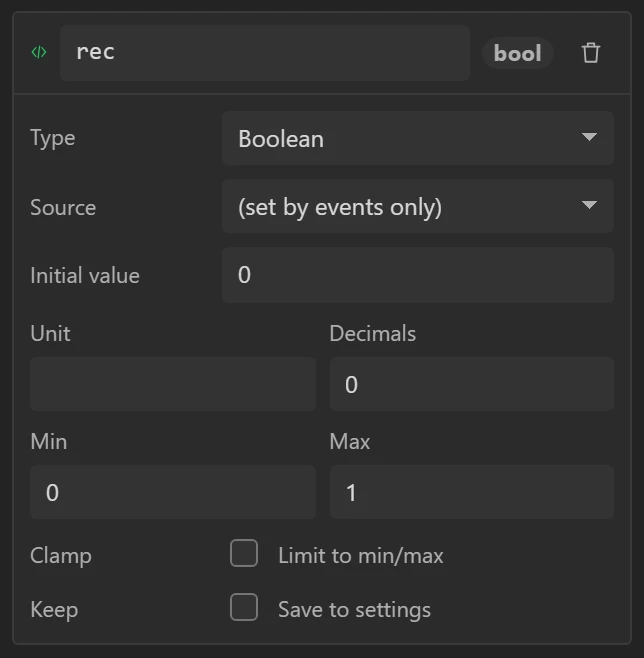Click the green code icon beside rec
The width and height of the screenshot is (644, 658).
[39, 52]
